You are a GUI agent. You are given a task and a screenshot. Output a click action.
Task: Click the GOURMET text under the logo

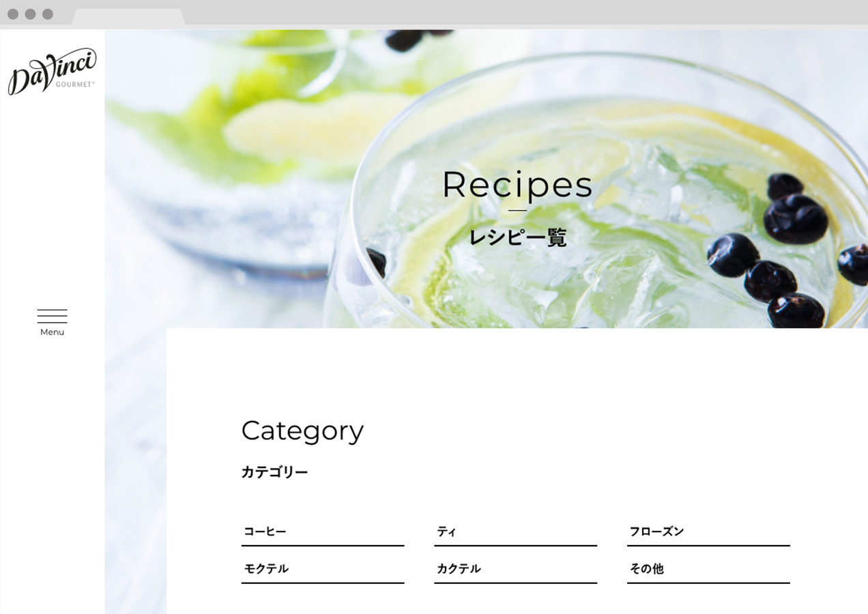75,84
